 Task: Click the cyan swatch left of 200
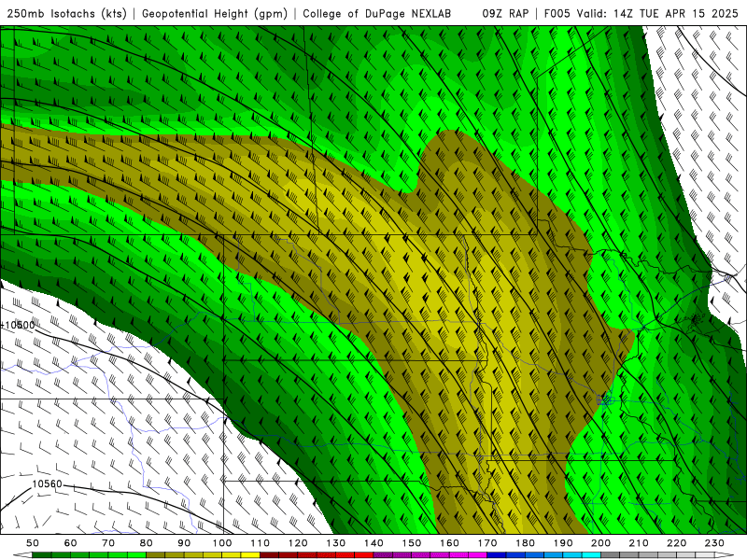click(x=591, y=554)
